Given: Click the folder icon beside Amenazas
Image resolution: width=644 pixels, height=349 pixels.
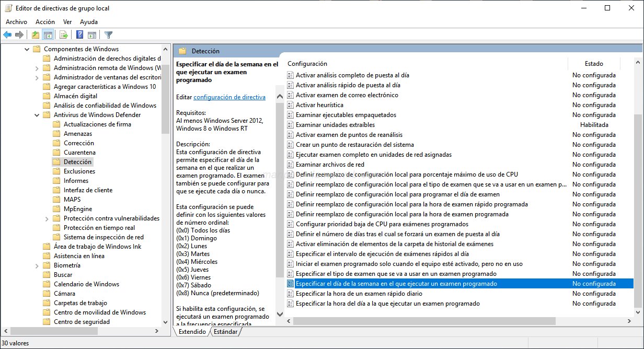Looking at the screenshot, I should (56, 134).
